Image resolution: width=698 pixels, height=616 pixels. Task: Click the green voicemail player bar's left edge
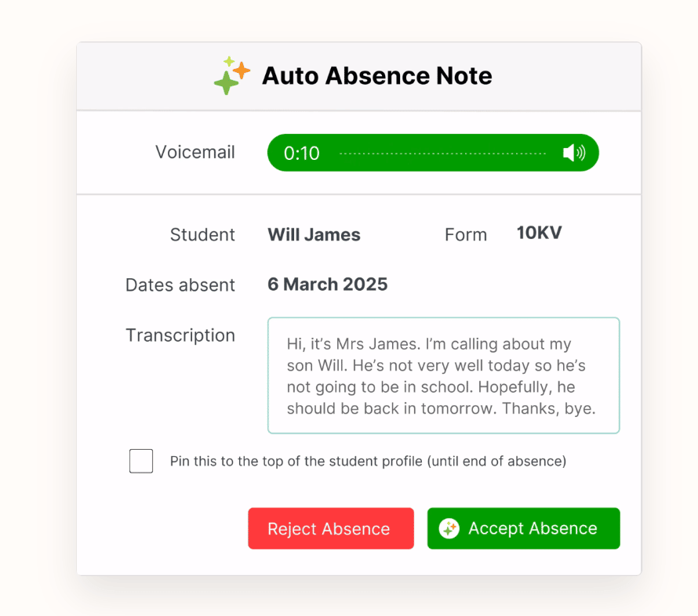[x=274, y=153]
